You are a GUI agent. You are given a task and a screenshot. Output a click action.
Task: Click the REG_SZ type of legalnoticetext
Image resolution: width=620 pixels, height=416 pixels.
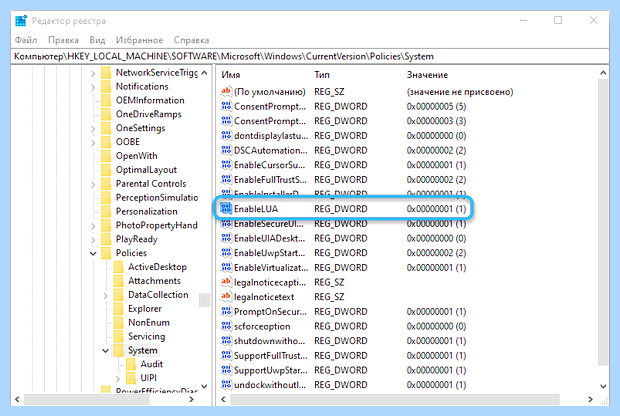[x=329, y=297]
